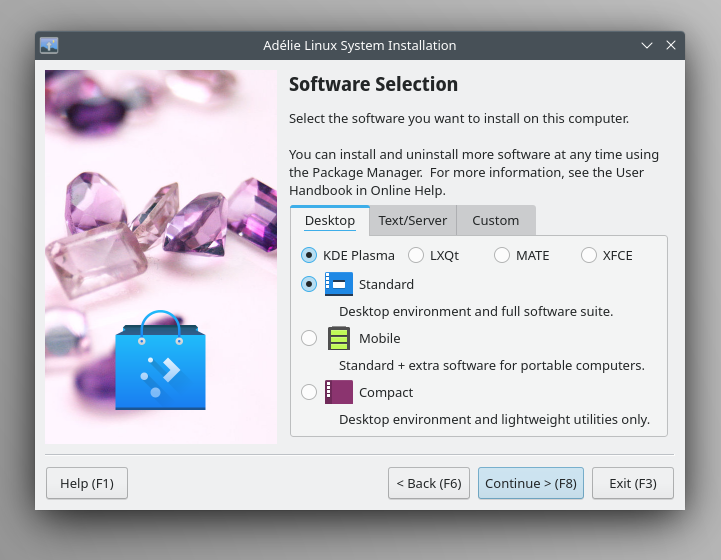Open the Text/Server tab
The width and height of the screenshot is (721, 560).
(412, 221)
